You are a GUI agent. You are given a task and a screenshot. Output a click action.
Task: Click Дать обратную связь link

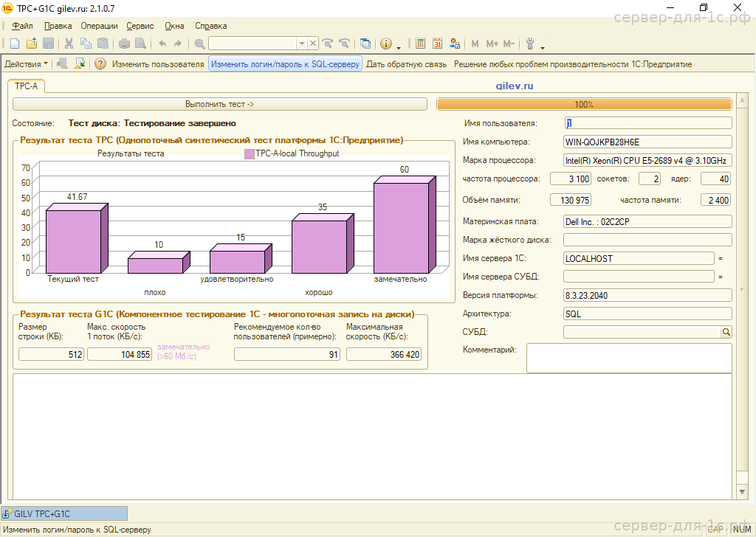pos(407,64)
